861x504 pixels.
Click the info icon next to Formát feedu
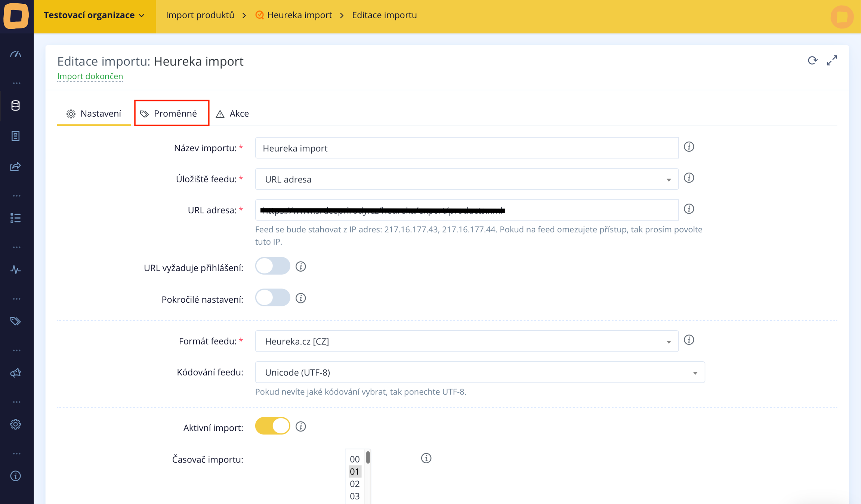pos(689,340)
